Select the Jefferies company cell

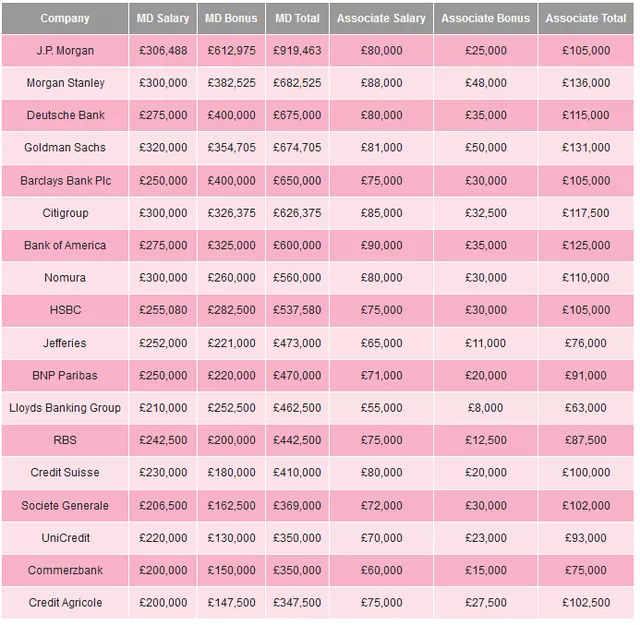(x=65, y=343)
